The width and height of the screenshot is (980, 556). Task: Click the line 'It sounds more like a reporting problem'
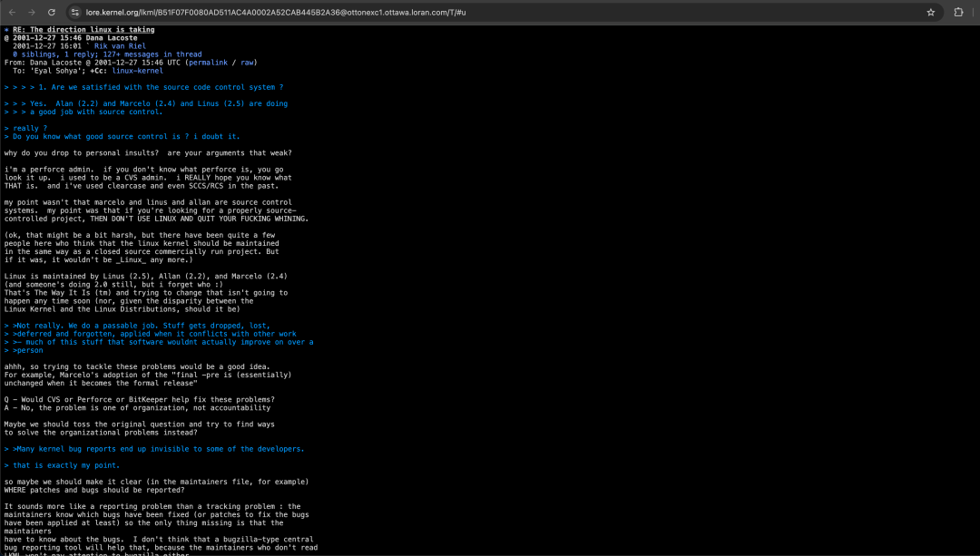pyautogui.click(x=152, y=507)
